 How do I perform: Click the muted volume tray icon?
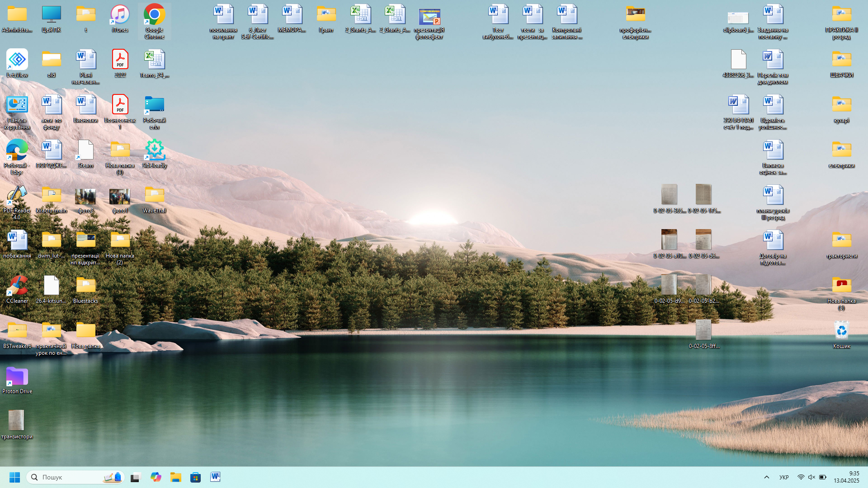point(811,477)
